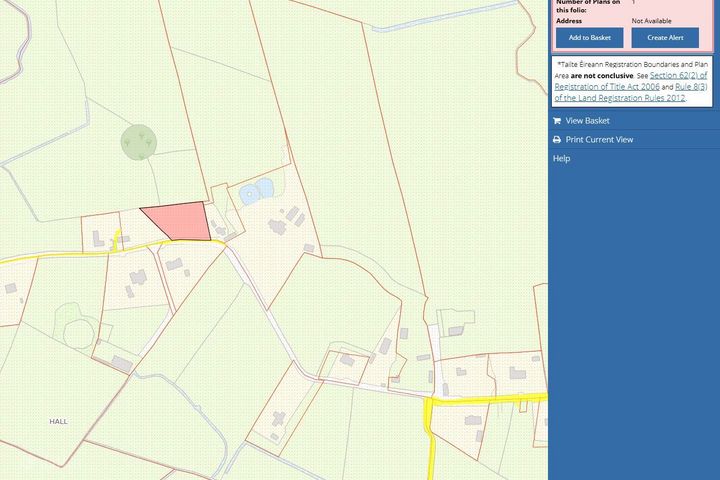Click the blue pond shapes on the map
The image size is (720, 480).
[x=256, y=191]
